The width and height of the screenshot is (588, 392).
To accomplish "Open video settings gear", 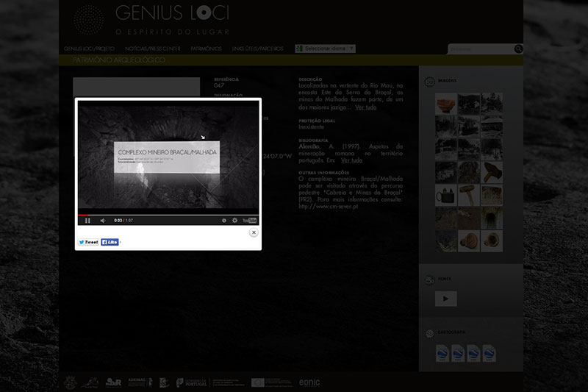I will pyautogui.click(x=235, y=221).
